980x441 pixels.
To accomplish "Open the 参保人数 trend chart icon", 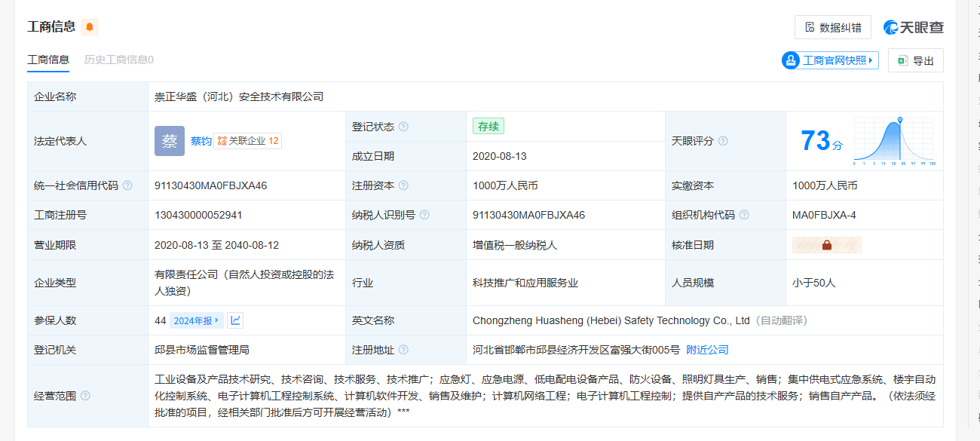I will tap(235, 320).
